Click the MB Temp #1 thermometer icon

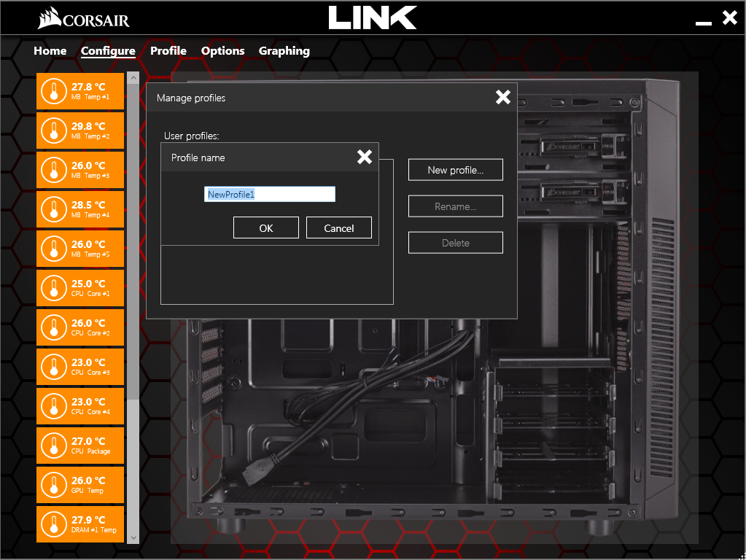coord(54,91)
